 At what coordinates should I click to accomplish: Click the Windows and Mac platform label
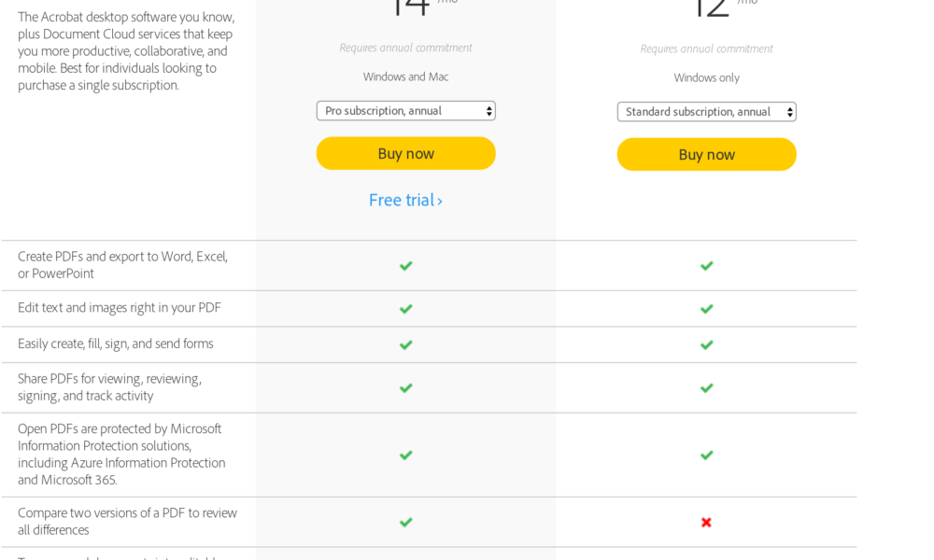coord(405,77)
